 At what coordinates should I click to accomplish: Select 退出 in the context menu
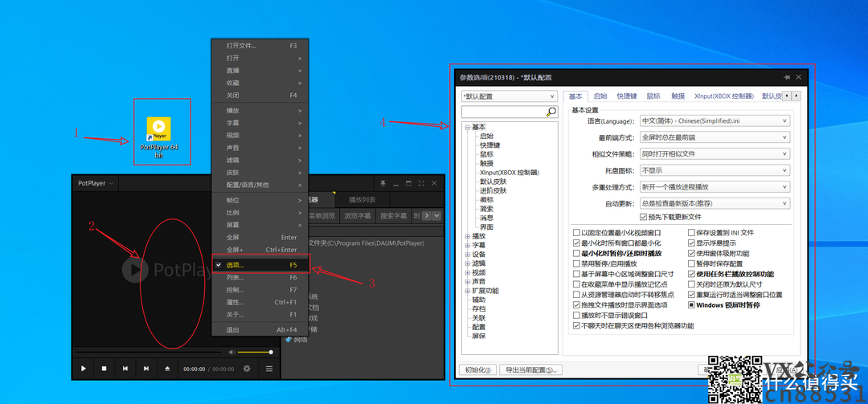(x=260, y=330)
